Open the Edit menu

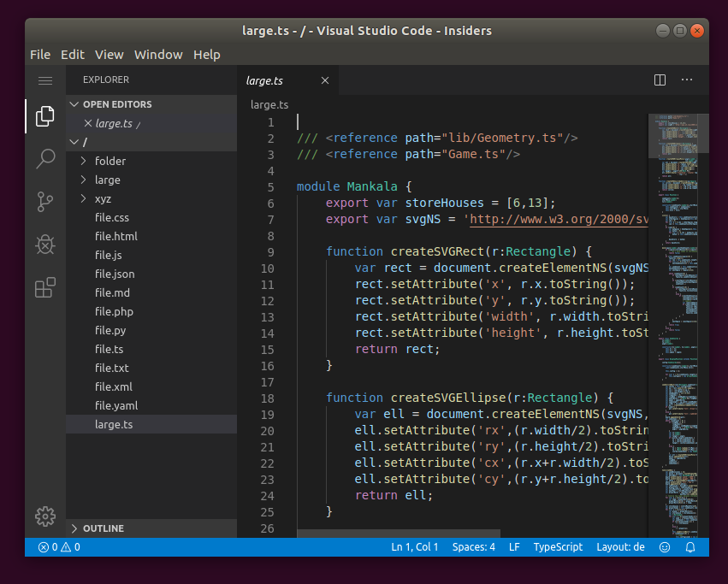pyautogui.click(x=73, y=55)
